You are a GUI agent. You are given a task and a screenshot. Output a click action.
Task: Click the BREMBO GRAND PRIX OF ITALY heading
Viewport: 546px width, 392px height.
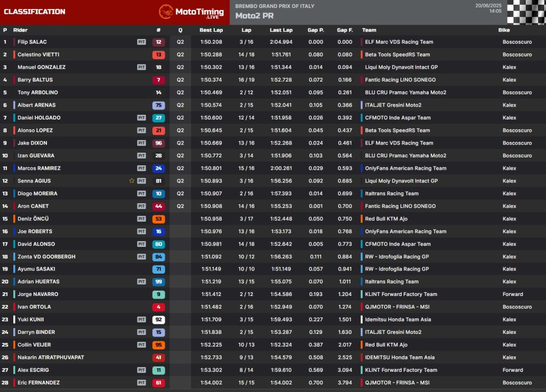click(275, 6)
